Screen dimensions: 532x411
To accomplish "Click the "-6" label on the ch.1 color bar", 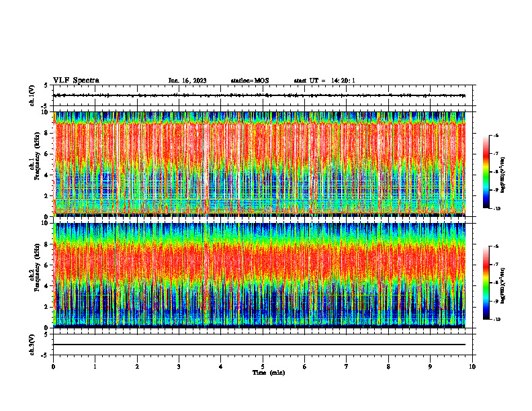I will click(x=496, y=135).
